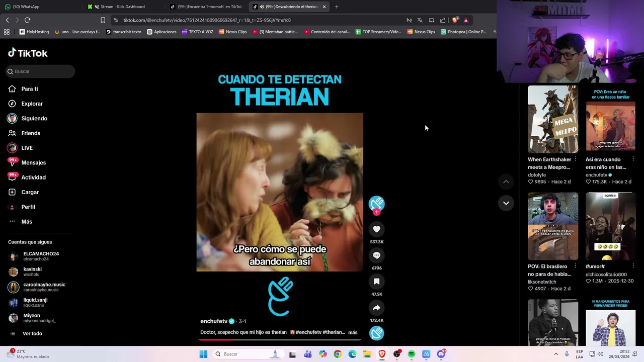Switch to the WhatsApp browser tab
The width and height of the screenshot is (644, 362).
pyautogui.click(x=40, y=7)
